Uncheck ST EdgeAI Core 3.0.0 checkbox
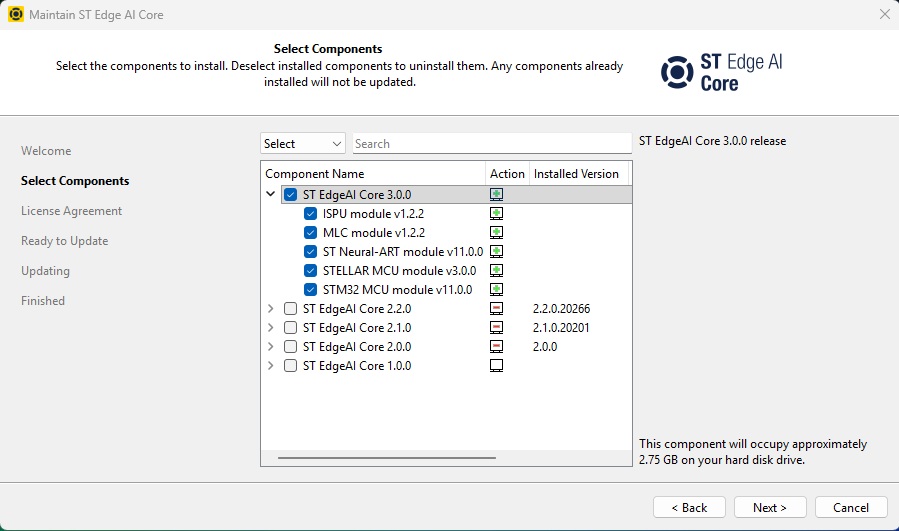899x531 pixels. point(291,194)
